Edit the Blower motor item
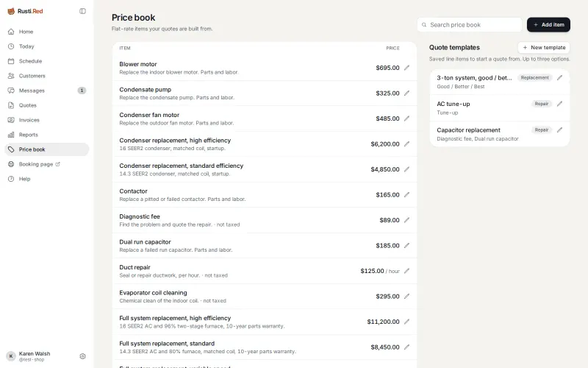This screenshot has height=368, width=588. coord(407,68)
